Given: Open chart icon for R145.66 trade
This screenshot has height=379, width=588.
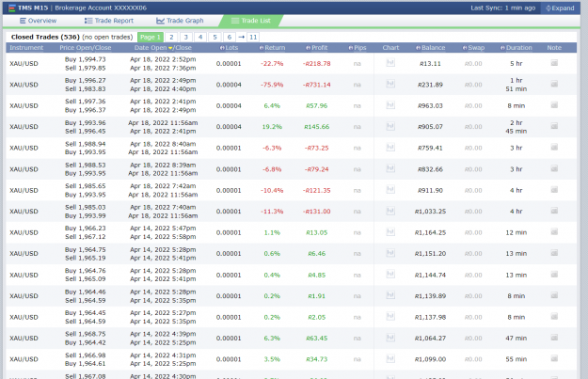Looking at the screenshot, I should pyautogui.click(x=390, y=126).
